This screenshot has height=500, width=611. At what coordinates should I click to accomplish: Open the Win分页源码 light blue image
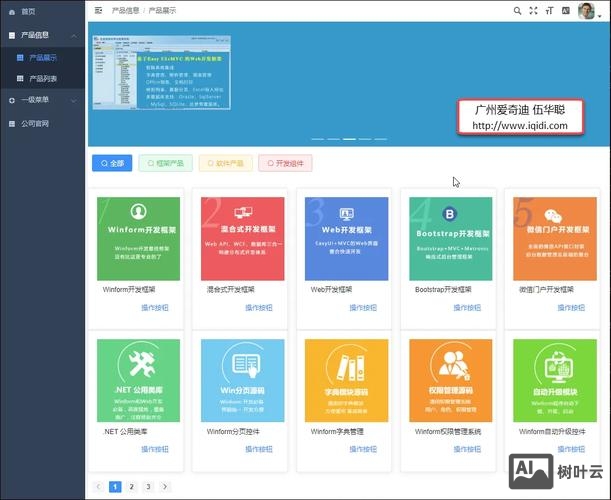(242, 380)
